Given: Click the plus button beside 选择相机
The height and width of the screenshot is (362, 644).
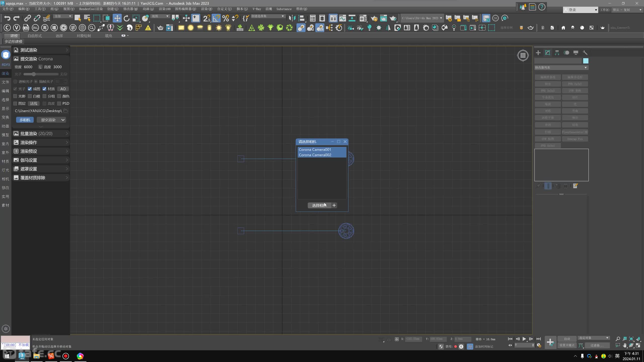Looking at the screenshot, I should click(334, 205).
